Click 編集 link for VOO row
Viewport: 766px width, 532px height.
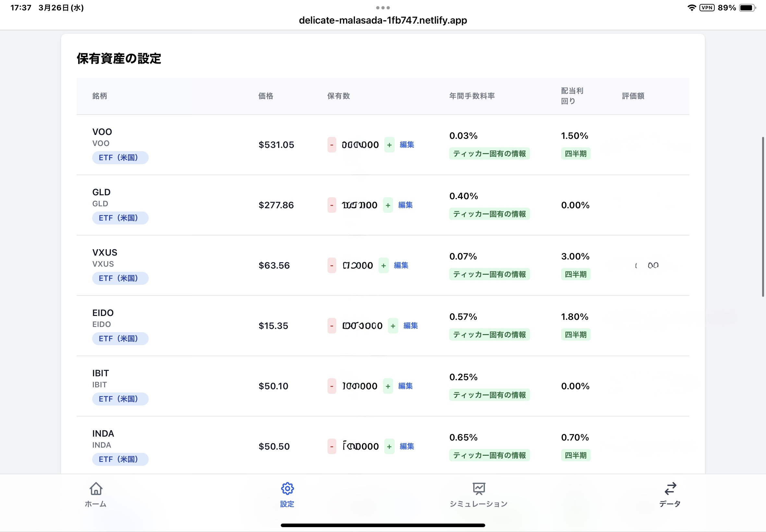tap(407, 145)
